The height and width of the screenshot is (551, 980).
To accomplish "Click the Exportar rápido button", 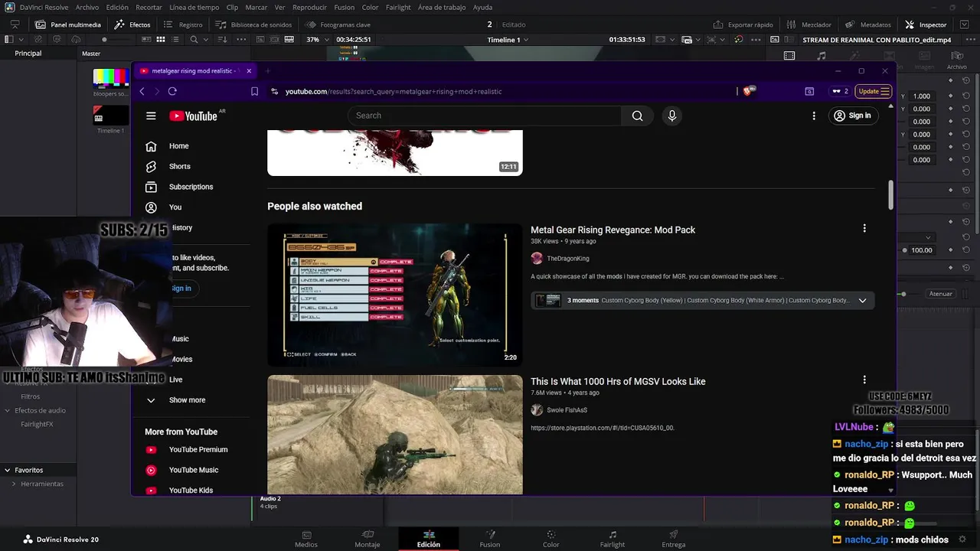I will click(743, 24).
